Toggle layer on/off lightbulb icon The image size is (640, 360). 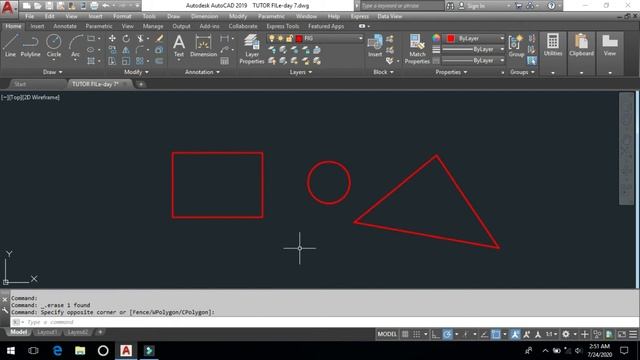click(x=272, y=38)
